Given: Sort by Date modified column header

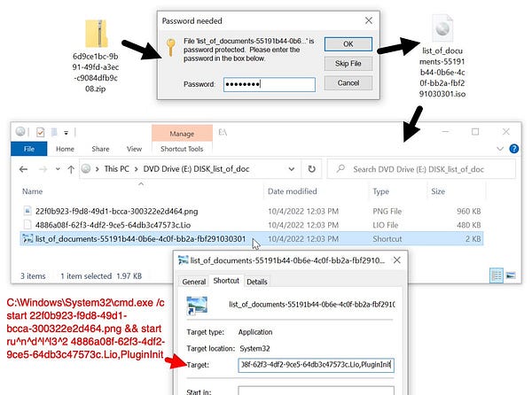Looking at the screenshot, I should point(292,191).
